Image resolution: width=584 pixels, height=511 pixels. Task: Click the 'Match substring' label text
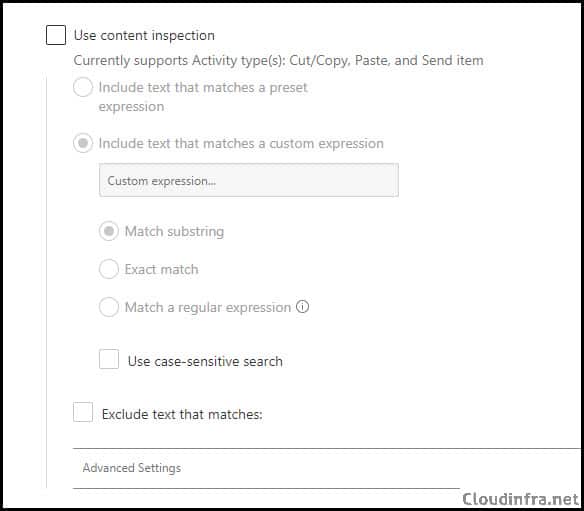[174, 231]
